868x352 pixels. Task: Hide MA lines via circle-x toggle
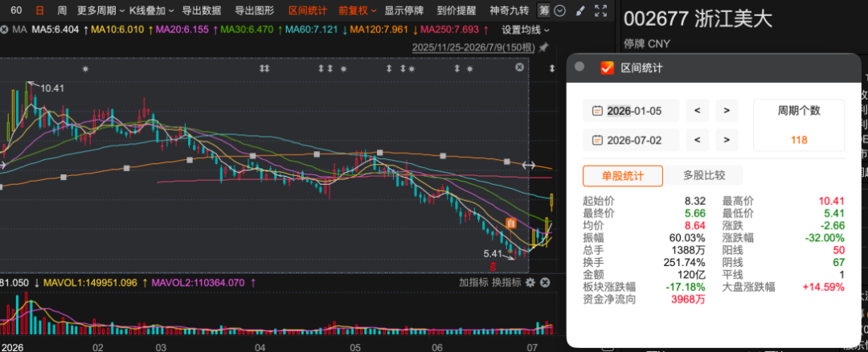pos(4,29)
